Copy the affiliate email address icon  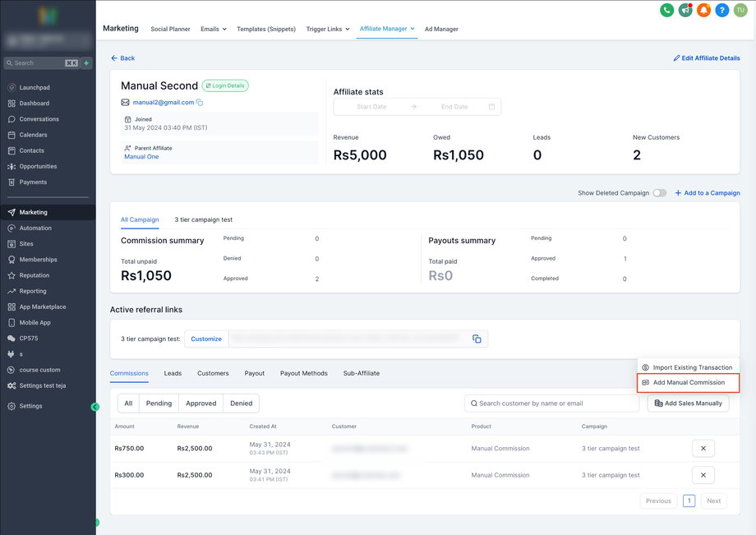pos(200,103)
